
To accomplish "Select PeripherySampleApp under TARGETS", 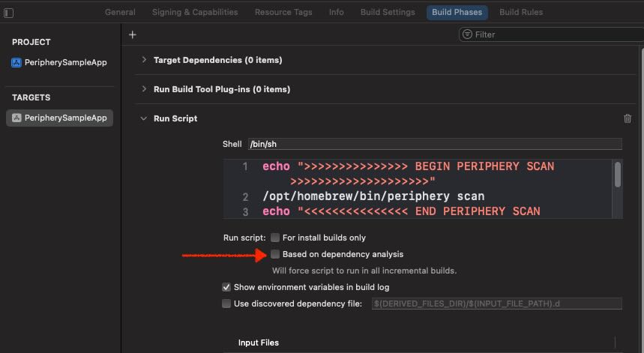I will (x=59, y=118).
